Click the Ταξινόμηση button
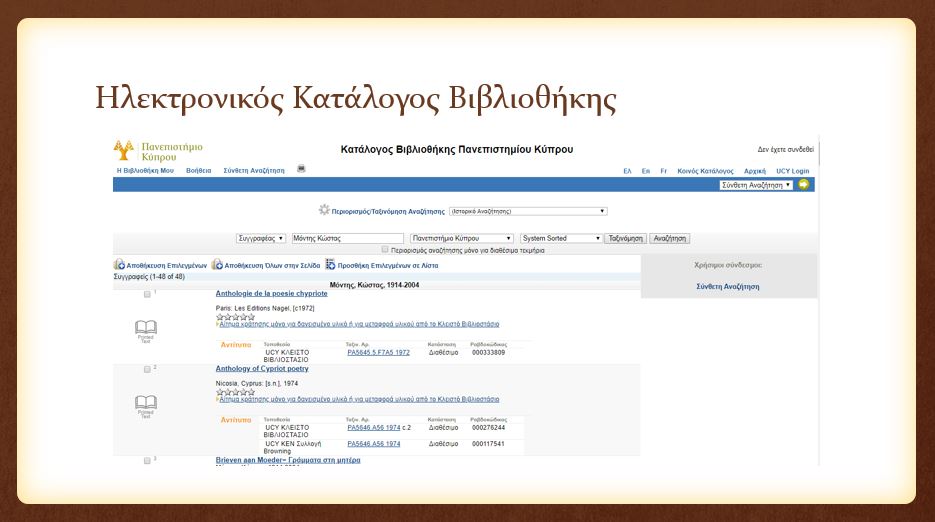The height and width of the screenshot is (522, 935). (x=626, y=238)
